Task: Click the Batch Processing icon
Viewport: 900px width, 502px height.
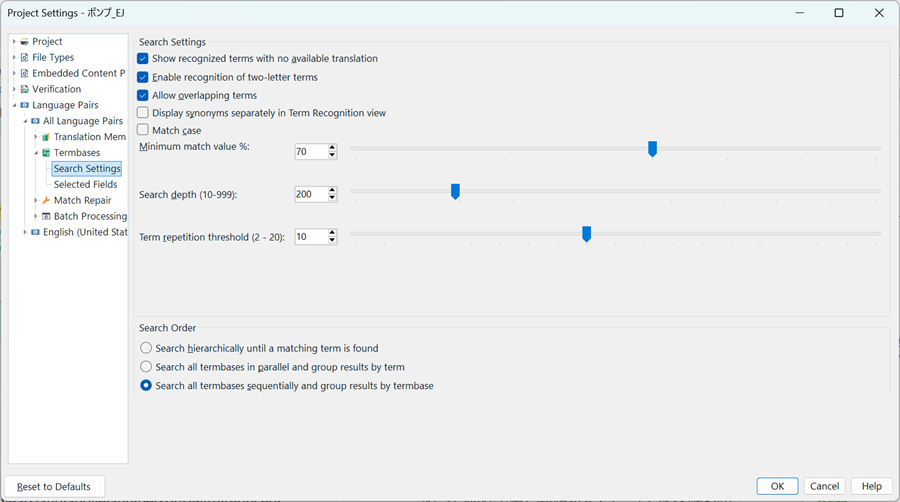Action: pos(46,216)
